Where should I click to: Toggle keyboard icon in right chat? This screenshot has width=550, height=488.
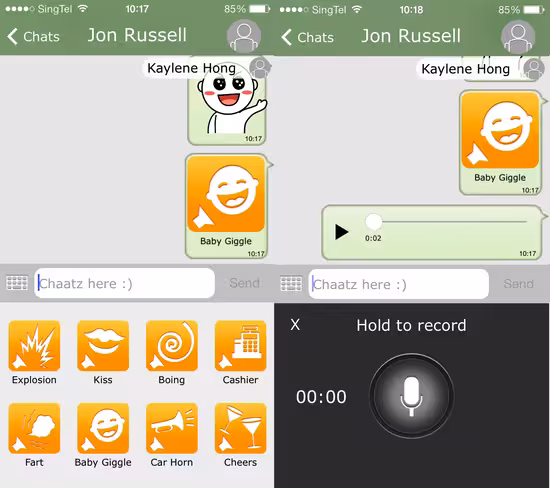(291, 283)
